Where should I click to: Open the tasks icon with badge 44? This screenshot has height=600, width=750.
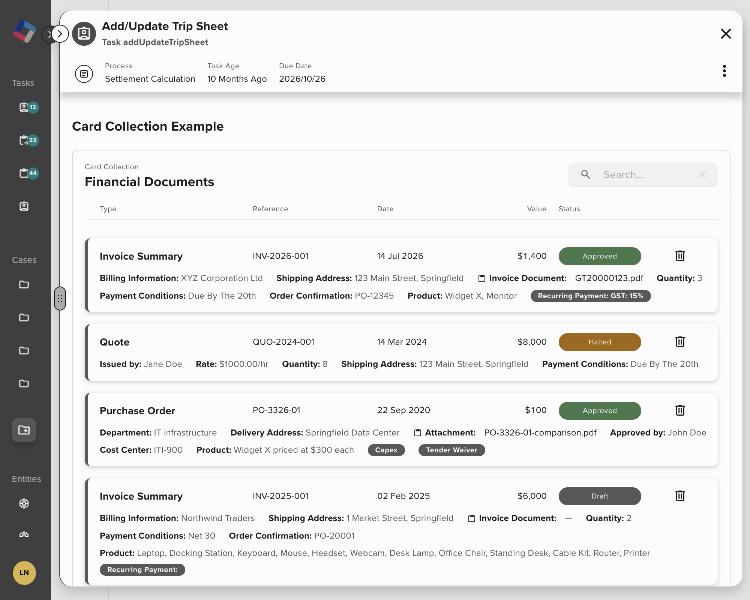pos(28,173)
